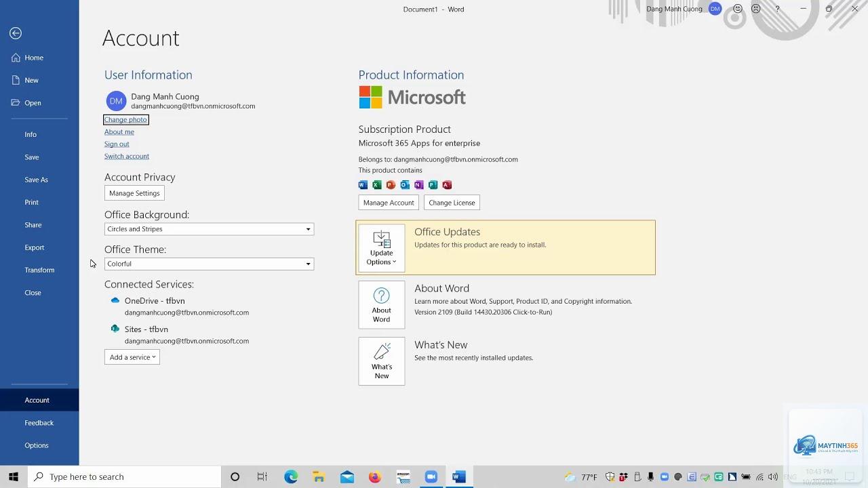Open Help with the question mark icon
Viewport: 868px width, 488px height.
pyautogui.click(x=777, y=9)
